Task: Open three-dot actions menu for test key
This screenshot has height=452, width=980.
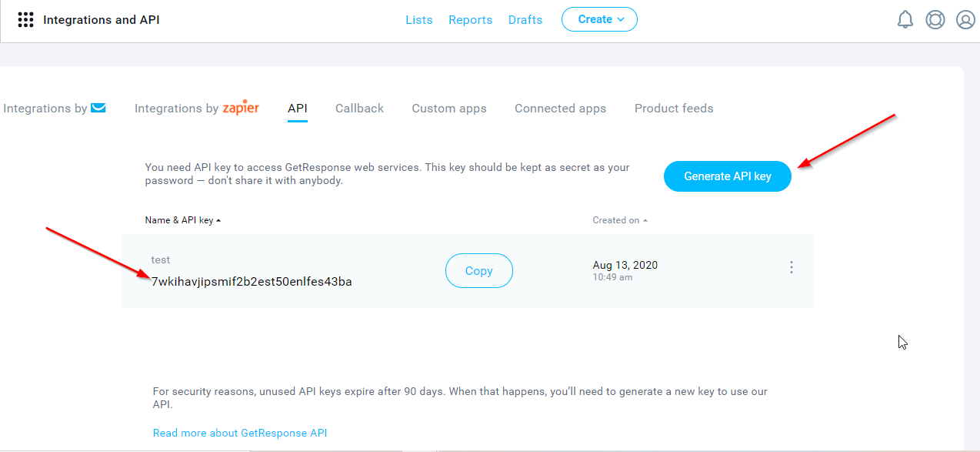Action: pos(791,267)
